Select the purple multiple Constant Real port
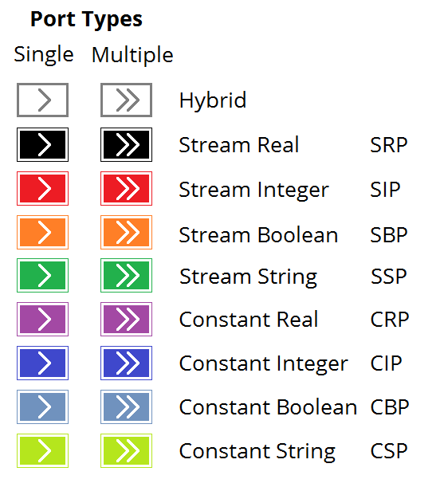This screenshot has width=448, height=487. pos(126,319)
